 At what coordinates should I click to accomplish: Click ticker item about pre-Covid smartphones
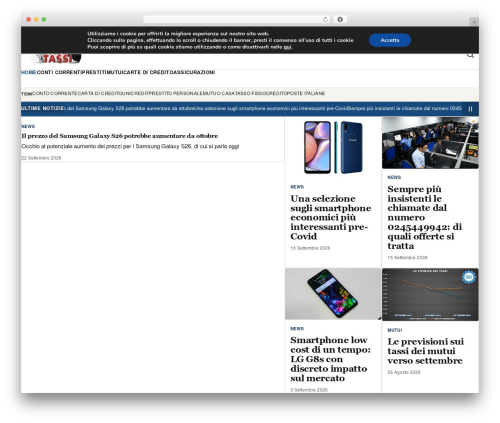271,108
